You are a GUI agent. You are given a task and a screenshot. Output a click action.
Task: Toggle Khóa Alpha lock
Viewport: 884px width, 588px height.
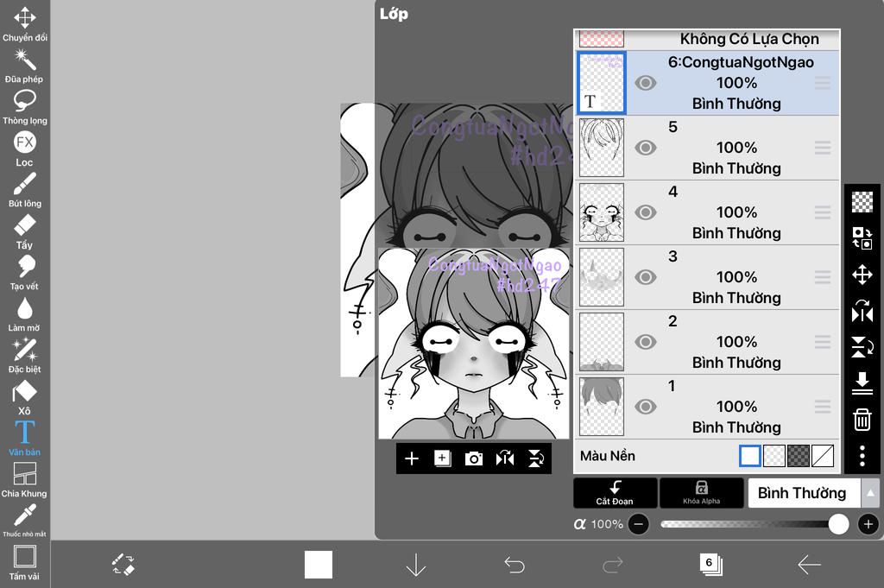coord(701,493)
